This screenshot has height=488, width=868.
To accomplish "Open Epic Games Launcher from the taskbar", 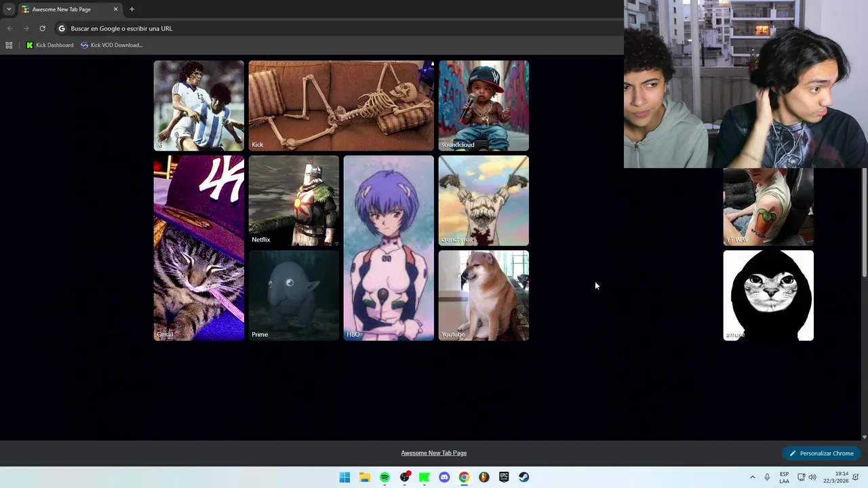I will click(x=504, y=477).
